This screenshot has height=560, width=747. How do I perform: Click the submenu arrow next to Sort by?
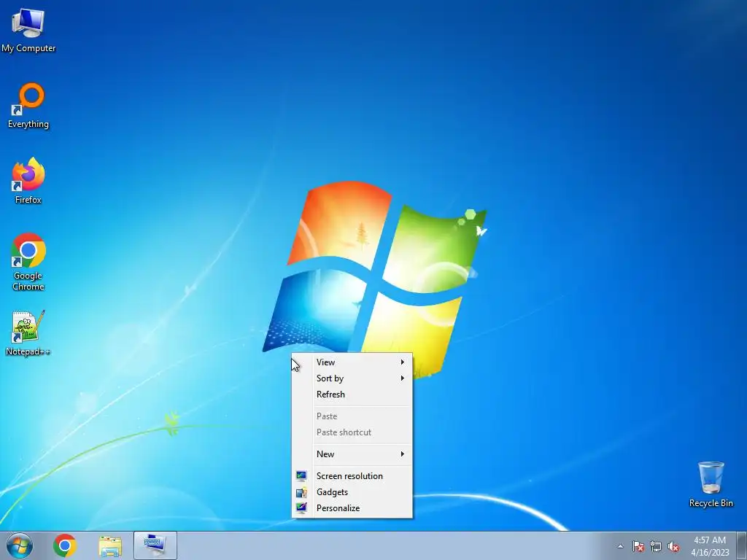[x=403, y=378]
